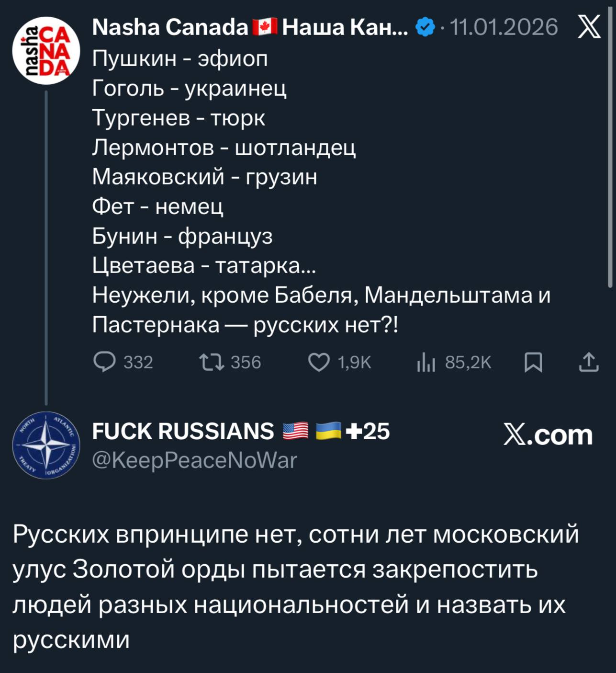The height and width of the screenshot is (673, 616).
Task: Click the X.com logo watermark
Action: tap(548, 435)
